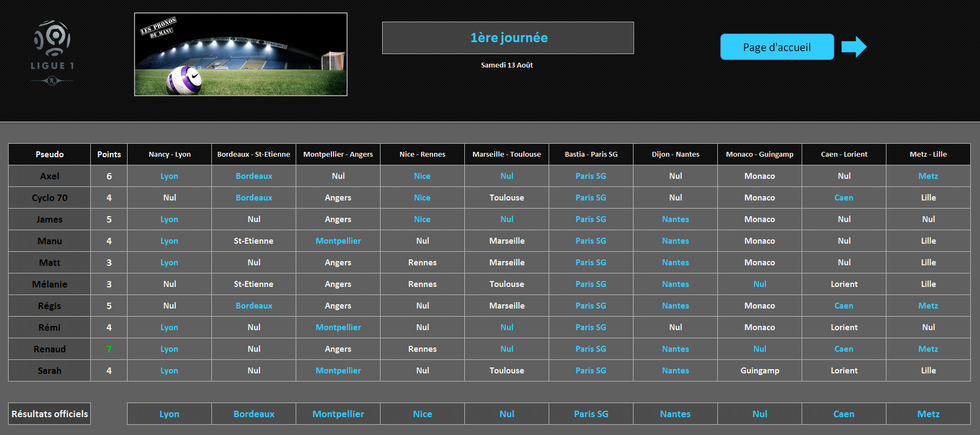Click the stadium banner image
Image resolution: width=980 pixels, height=435 pixels.
[241, 54]
